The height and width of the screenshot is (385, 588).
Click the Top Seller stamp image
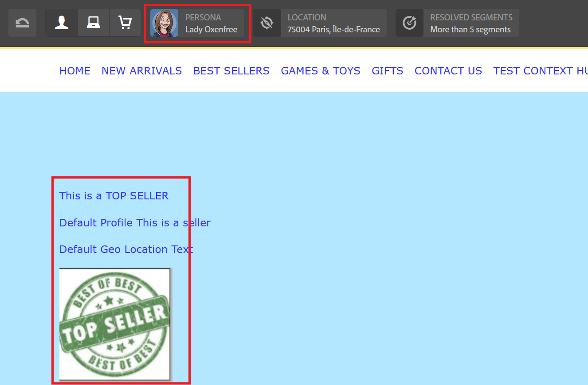pyautogui.click(x=115, y=324)
